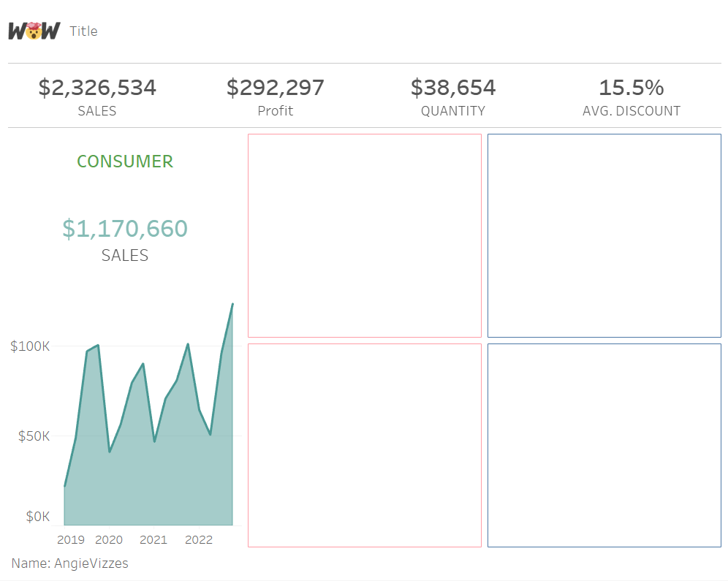
Task: Click the $100K axis label
Action: pos(30,346)
